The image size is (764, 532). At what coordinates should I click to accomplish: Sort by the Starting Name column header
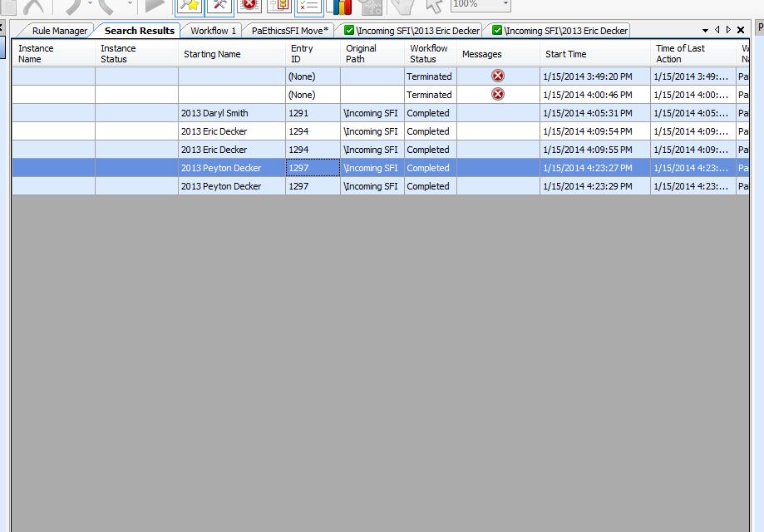(232, 53)
